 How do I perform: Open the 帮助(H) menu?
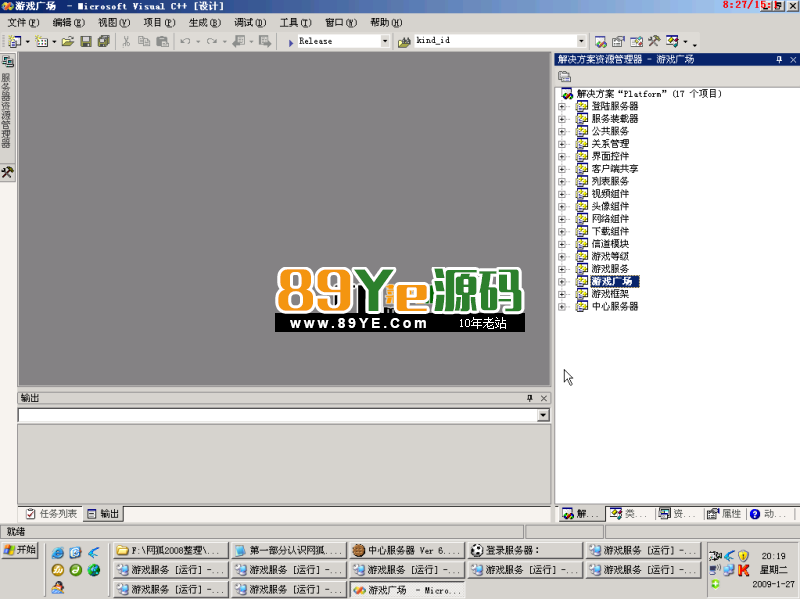click(x=386, y=23)
